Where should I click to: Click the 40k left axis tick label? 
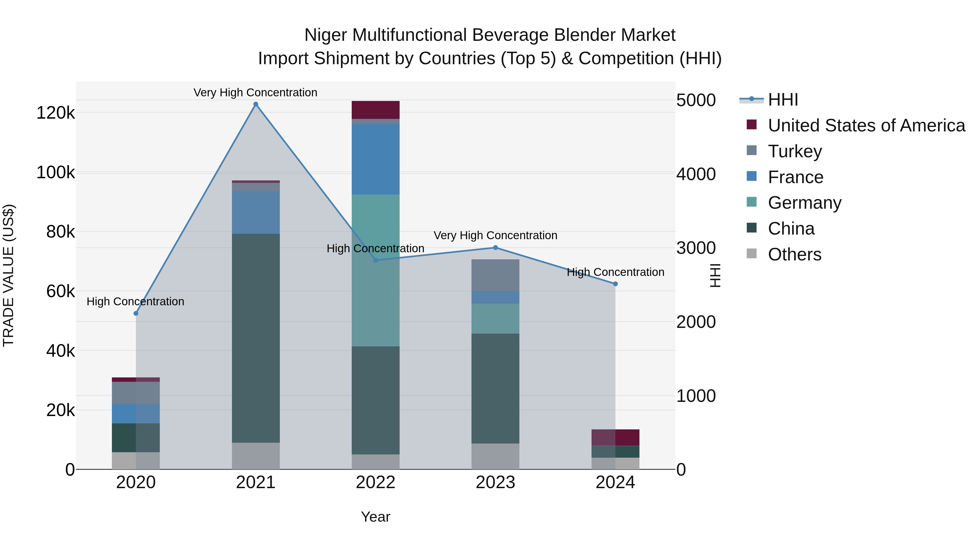point(60,351)
